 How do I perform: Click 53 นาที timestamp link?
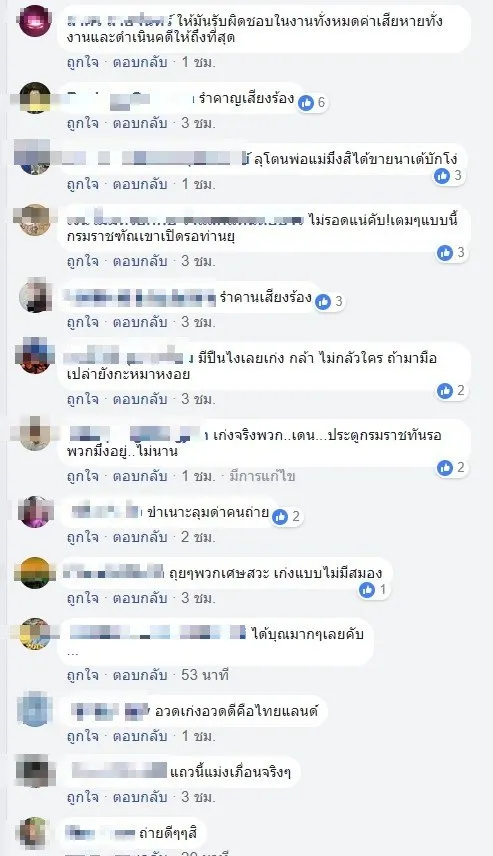pyautogui.click(x=205, y=675)
